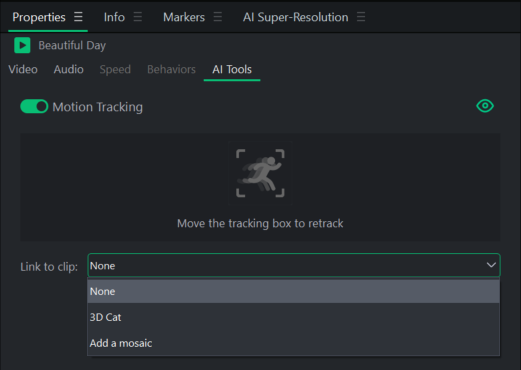This screenshot has width=521, height=370.
Task: Open the Speed tab
Action: tap(115, 69)
